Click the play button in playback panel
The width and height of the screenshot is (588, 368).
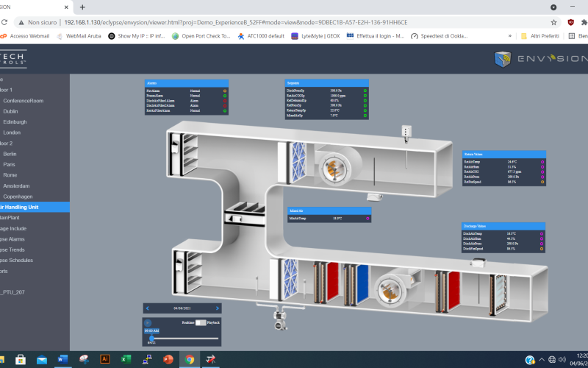pyautogui.click(x=147, y=322)
